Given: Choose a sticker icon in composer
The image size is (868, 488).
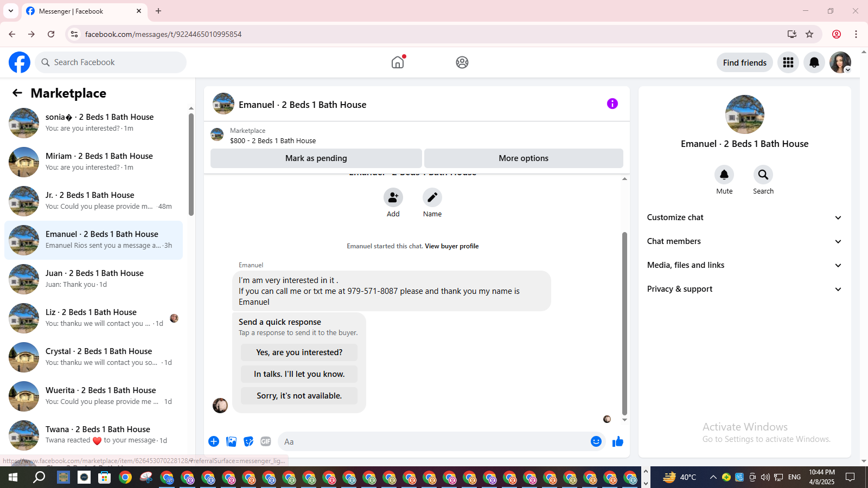Looking at the screenshot, I should click(248, 441).
